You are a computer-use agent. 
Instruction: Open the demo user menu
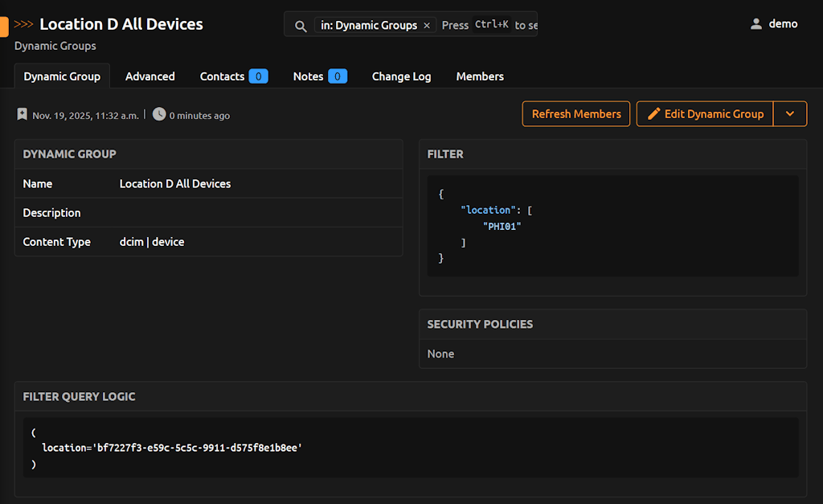(782, 24)
